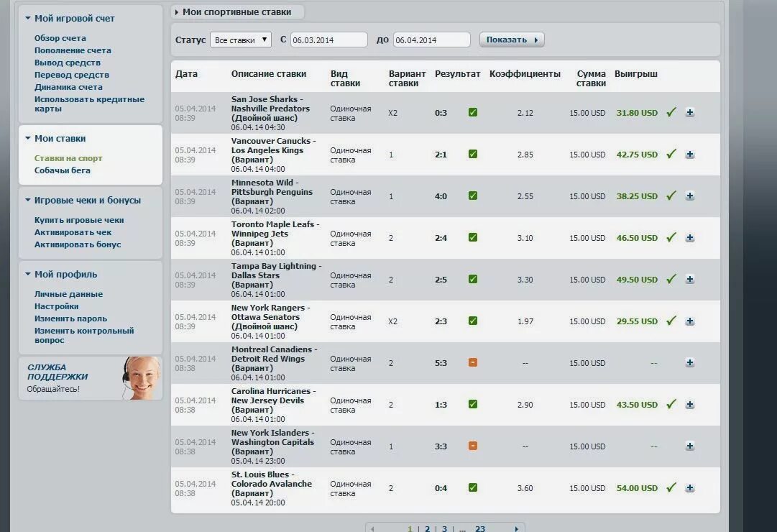777x532 pixels.
Task: Collapse the 'Игровые чеки и бонусы' section
Action: pos(28,201)
